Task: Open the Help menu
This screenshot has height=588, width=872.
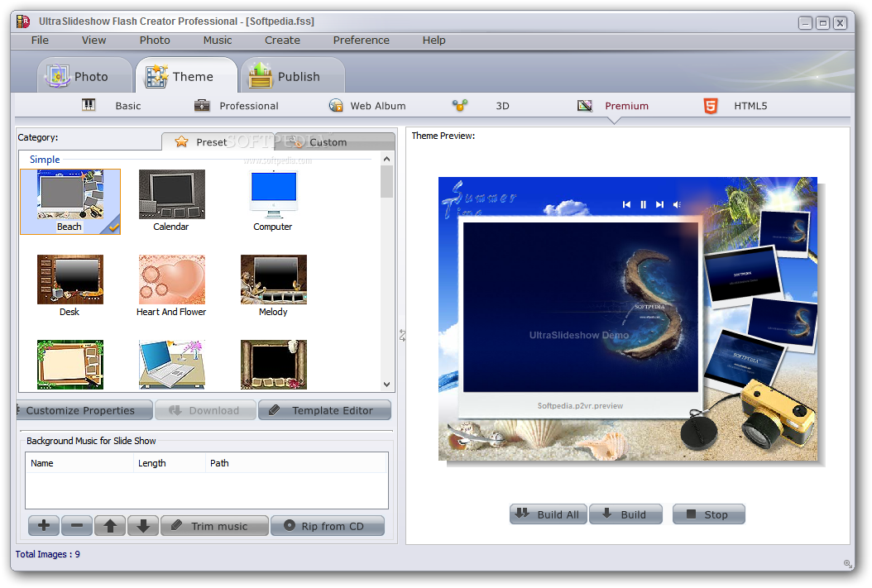Action: point(434,40)
